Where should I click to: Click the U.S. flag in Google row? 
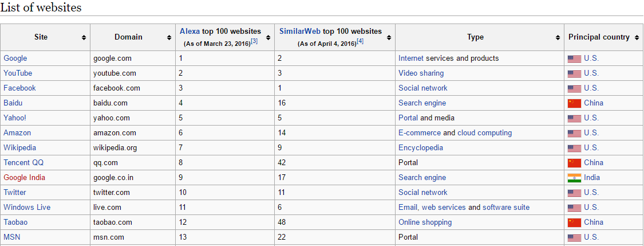[574, 59]
